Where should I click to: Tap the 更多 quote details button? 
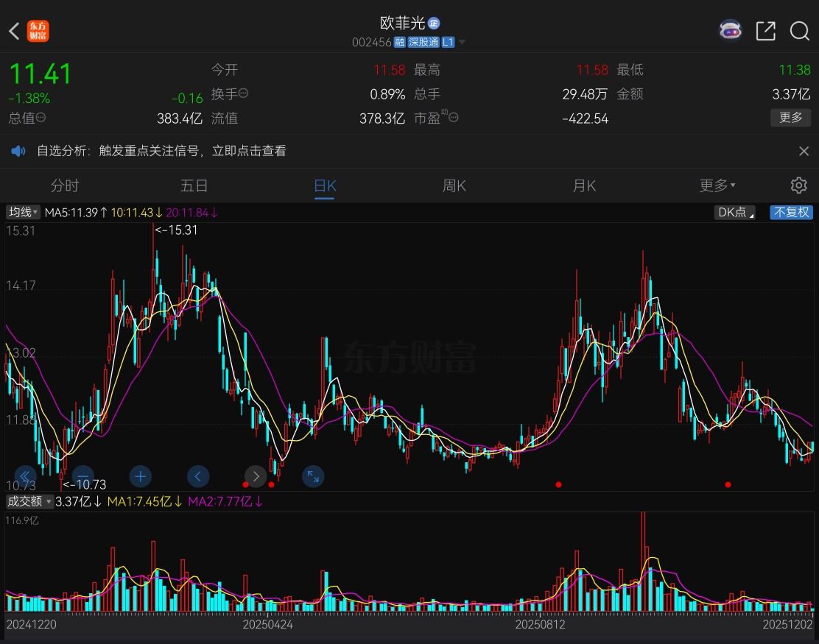point(790,118)
